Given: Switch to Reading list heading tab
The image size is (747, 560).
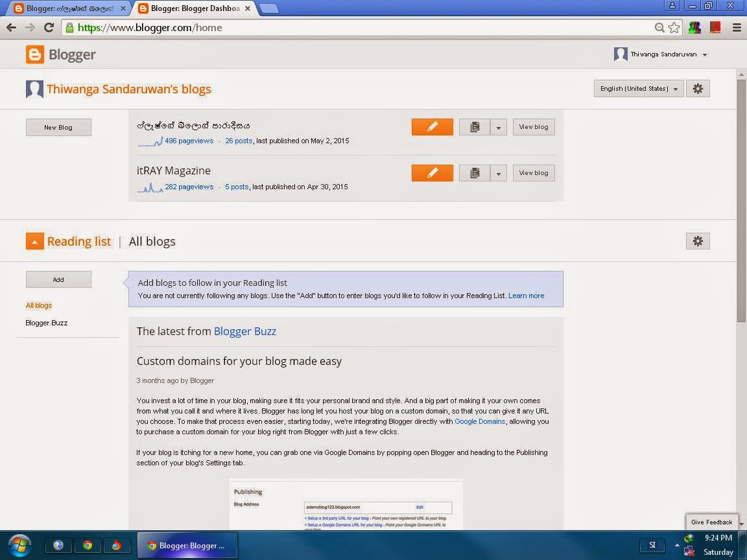Looking at the screenshot, I should [79, 241].
